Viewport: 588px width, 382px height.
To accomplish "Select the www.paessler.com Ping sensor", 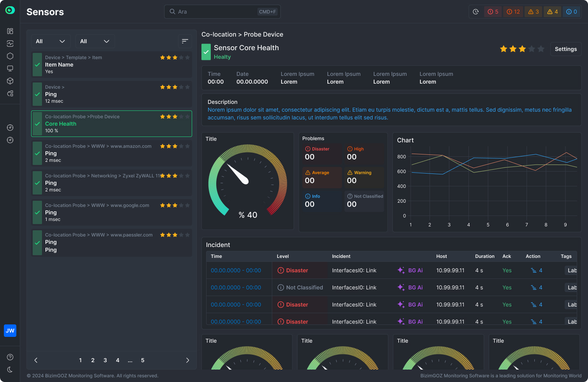I will [x=112, y=242].
